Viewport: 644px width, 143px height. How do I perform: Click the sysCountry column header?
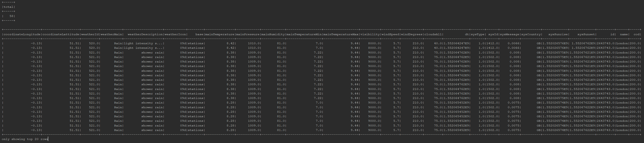pyautogui.click(x=531, y=34)
